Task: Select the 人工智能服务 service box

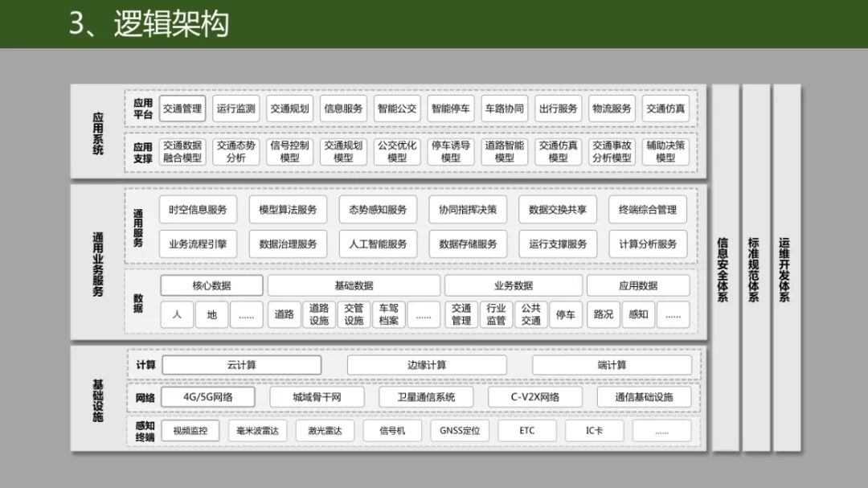Action: 378,244
